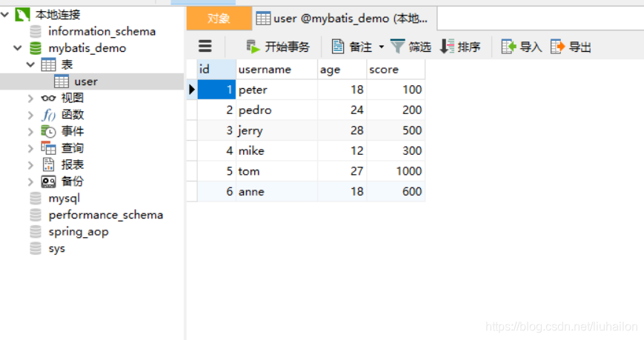Select the id cell 1
Screen dimensions: 644x340
coord(216,90)
